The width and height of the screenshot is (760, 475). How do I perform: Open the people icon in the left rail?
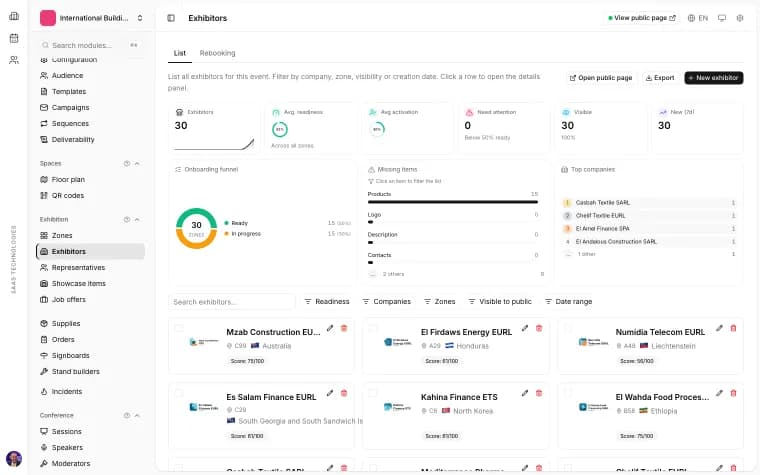click(x=14, y=60)
